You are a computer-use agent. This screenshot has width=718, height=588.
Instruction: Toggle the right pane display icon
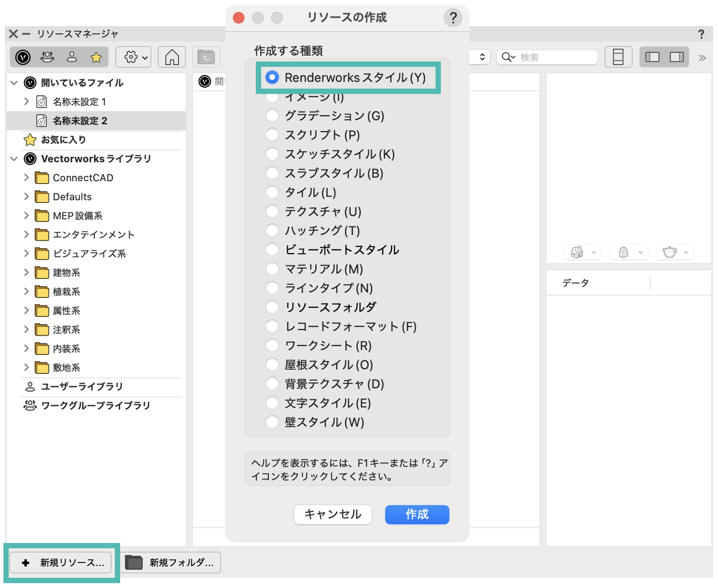click(677, 57)
